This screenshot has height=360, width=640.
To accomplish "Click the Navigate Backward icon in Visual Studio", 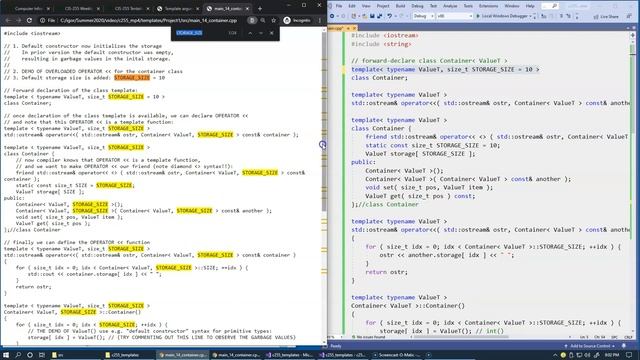I will (332, 16).
